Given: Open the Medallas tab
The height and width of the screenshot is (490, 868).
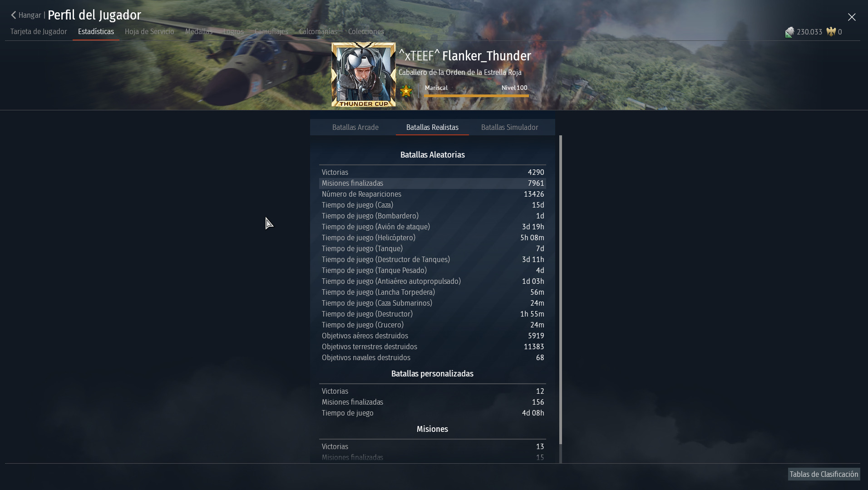Looking at the screenshot, I should [x=198, y=32].
